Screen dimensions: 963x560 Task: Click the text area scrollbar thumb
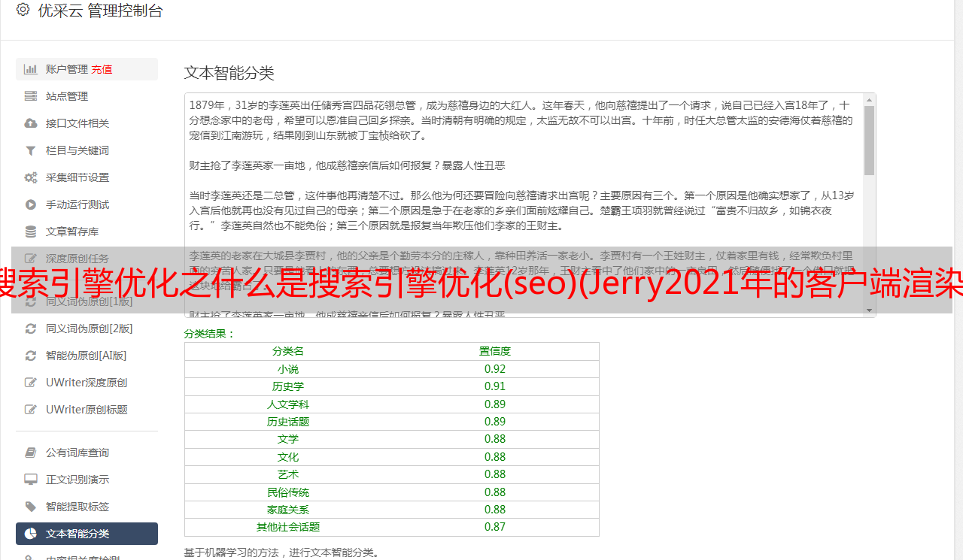point(870,141)
